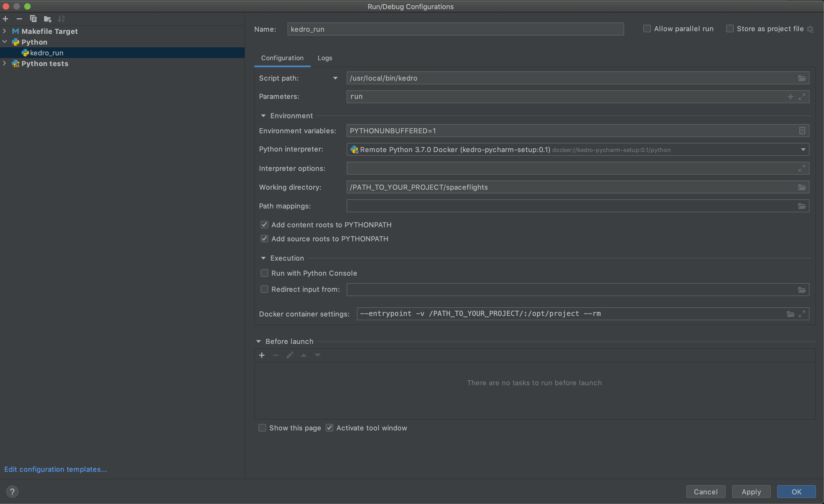The height and width of the screenshot is (504, 824).
Task: Browse for the script path with the folder icon
Action: [x=802, y=78]
